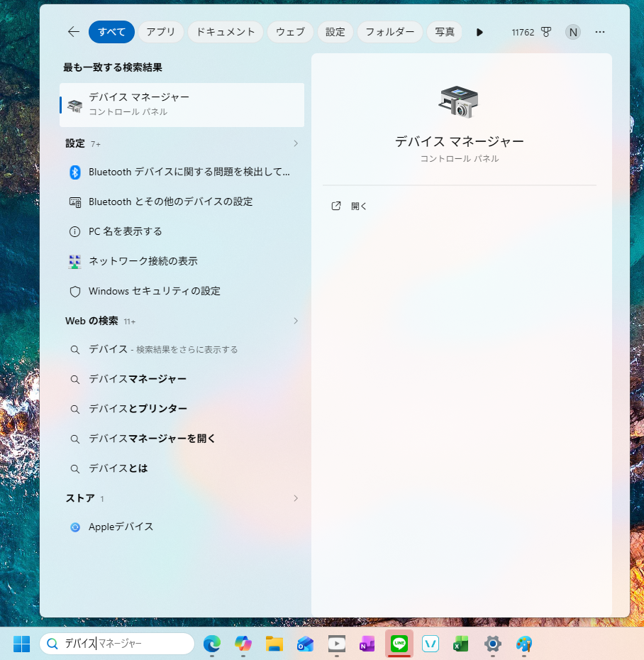Expand the Web の検索 section arrow
The width and height of the screenshot is (644, 660).
(x=296, y=321)
